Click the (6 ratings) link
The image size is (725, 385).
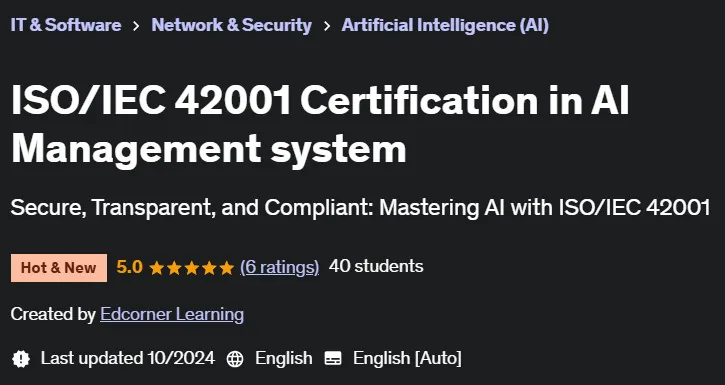click(x=279, y=267)
